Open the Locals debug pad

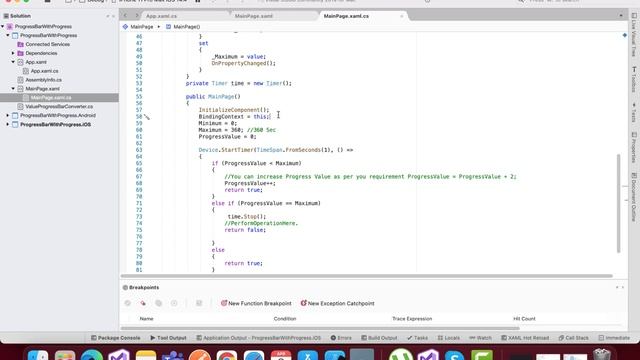(x=449, y=338)
